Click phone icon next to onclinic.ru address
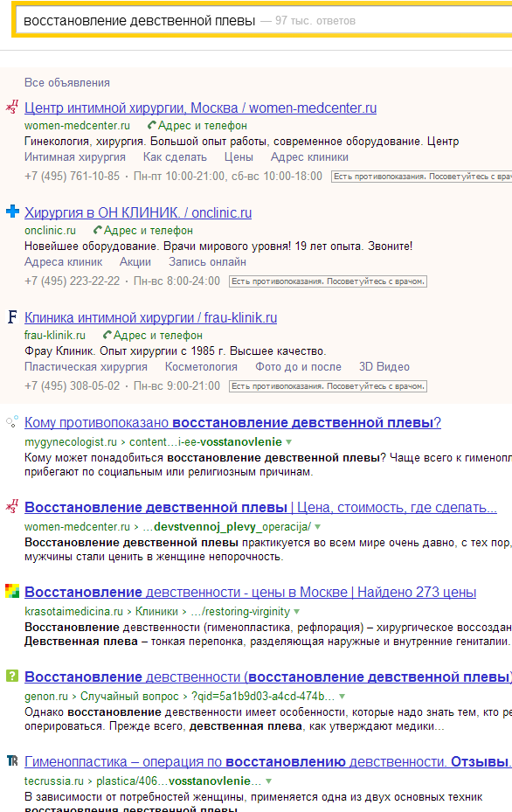Screen dimensions: 512x812 [97, 230]
